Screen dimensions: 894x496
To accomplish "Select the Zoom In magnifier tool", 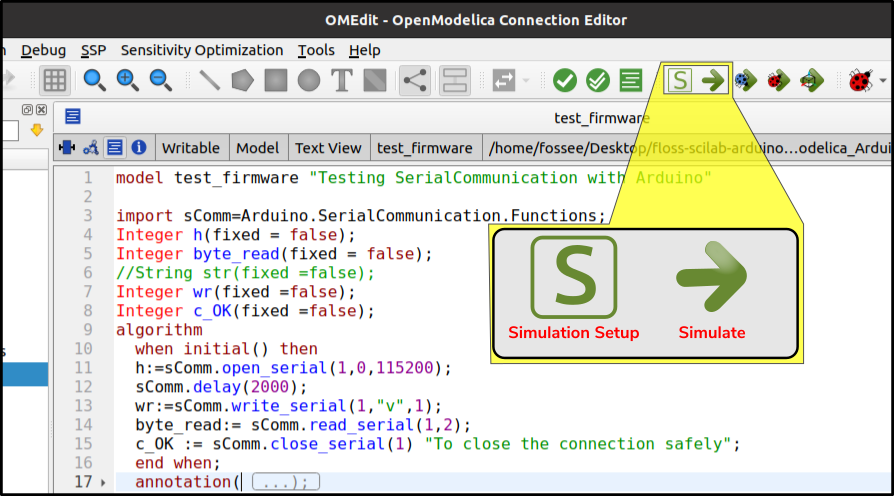I will pyautogui.click(x=127, y=80).
